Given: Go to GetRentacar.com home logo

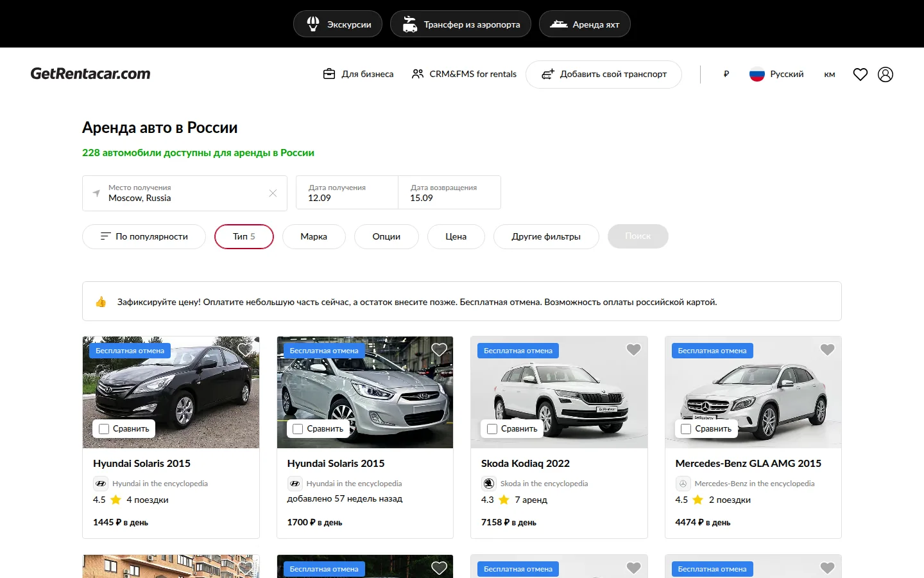Looking at the screenshot, I should [90, 74].
